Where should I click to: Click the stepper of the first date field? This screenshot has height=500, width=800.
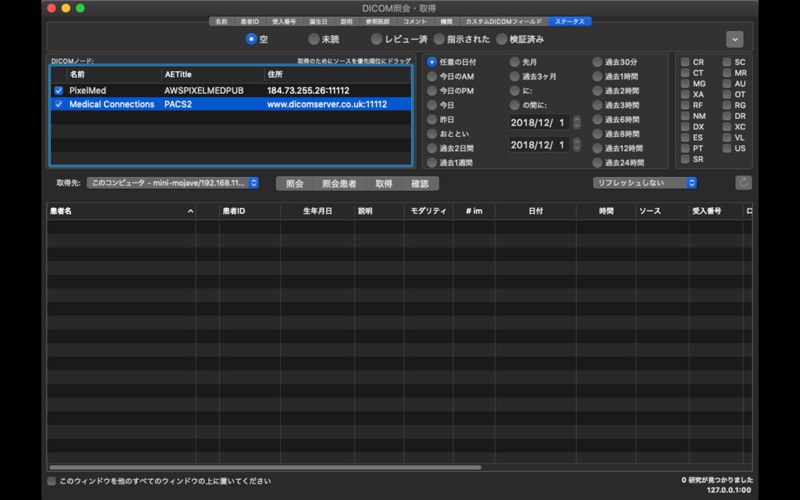[x=577, y=122]
